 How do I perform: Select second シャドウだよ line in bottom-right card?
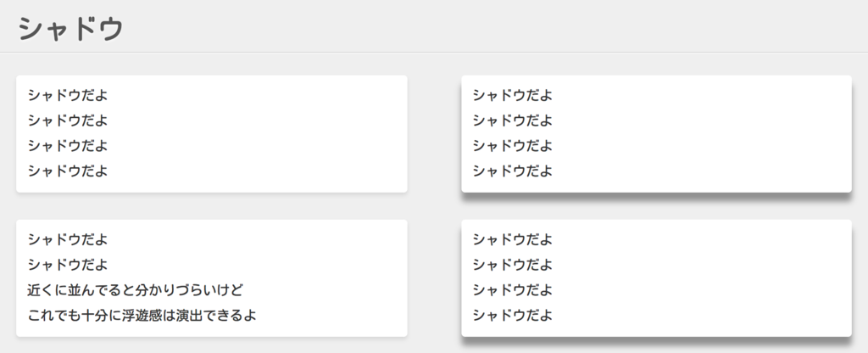click(513, 265)
